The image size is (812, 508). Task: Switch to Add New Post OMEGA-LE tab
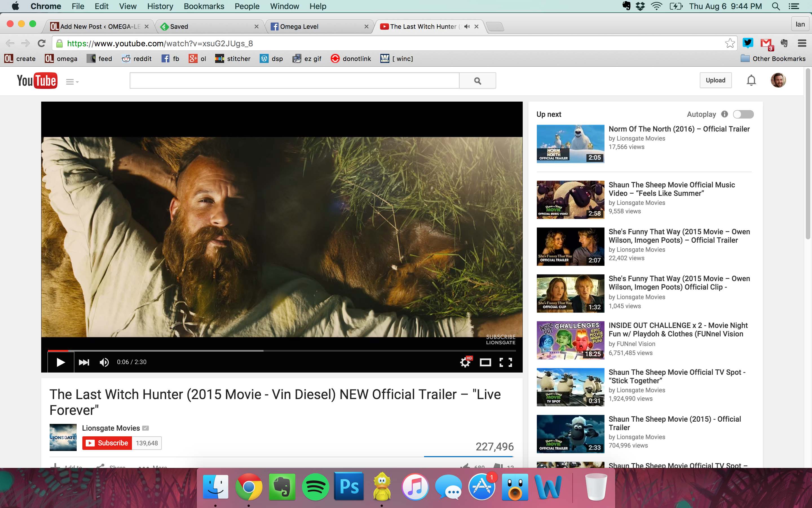pyautogui.click(x=99, y=27)
